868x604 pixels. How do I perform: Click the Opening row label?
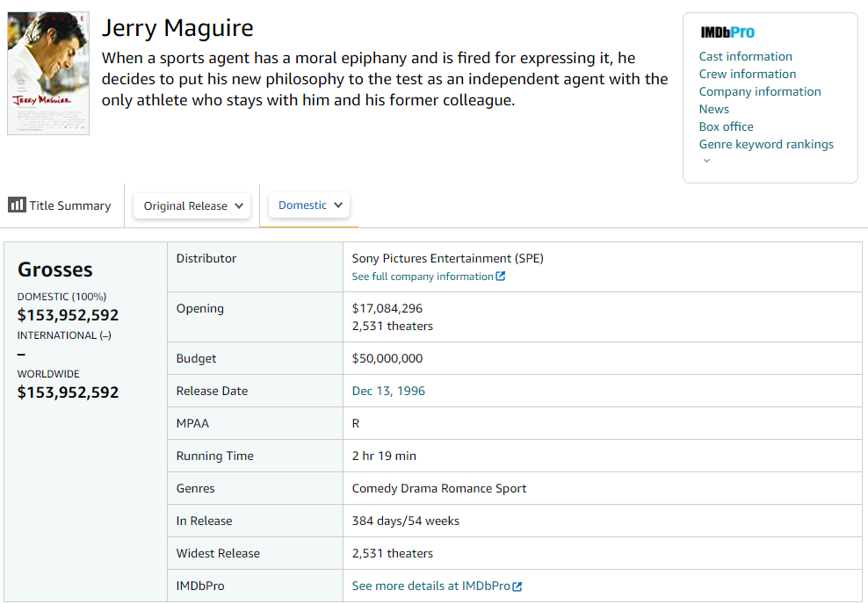point(200,309)
